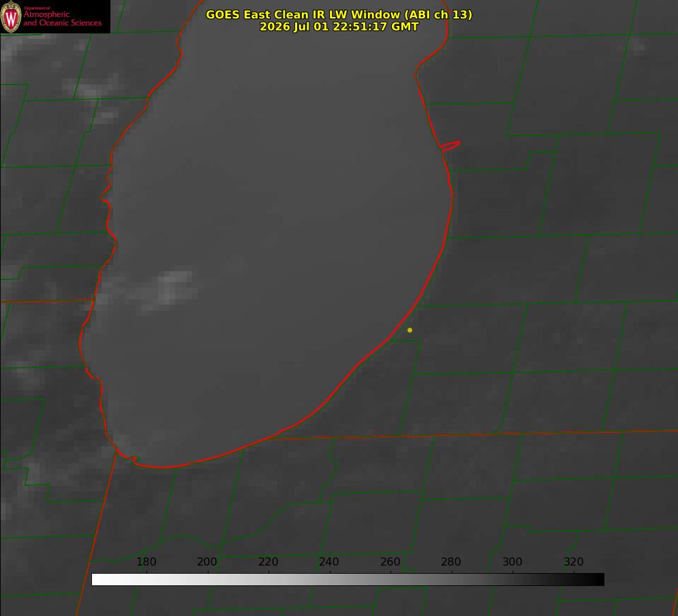Pick the 260 tick label on the scale
The image size is (678, 616).
pos(390,561)
